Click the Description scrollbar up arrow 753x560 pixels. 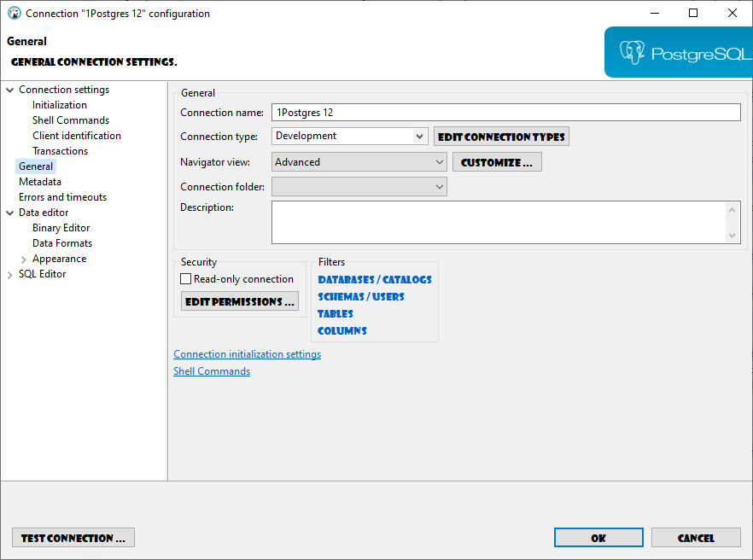(732, 210)
